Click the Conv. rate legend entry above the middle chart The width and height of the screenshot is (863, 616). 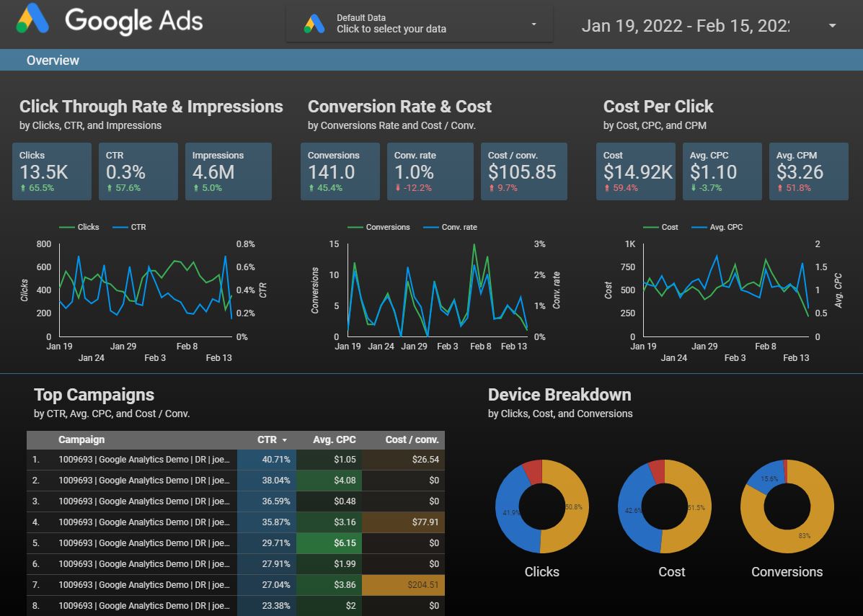click(x=450, y=227)
